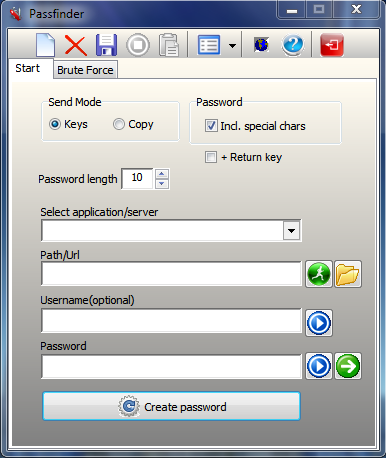Click blue play icon beside Password field
This screenshot has width=386, height=458.
(x=319, y=366)
